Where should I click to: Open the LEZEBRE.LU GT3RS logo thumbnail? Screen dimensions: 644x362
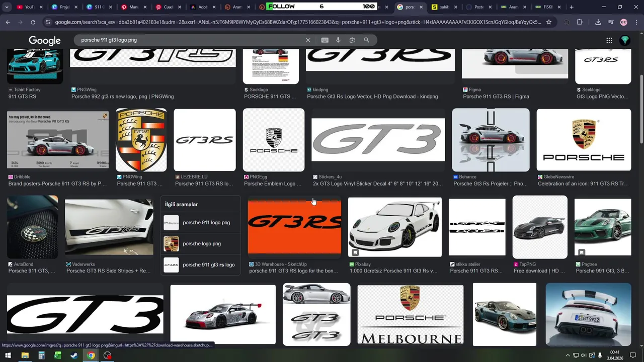coord(205,140)
